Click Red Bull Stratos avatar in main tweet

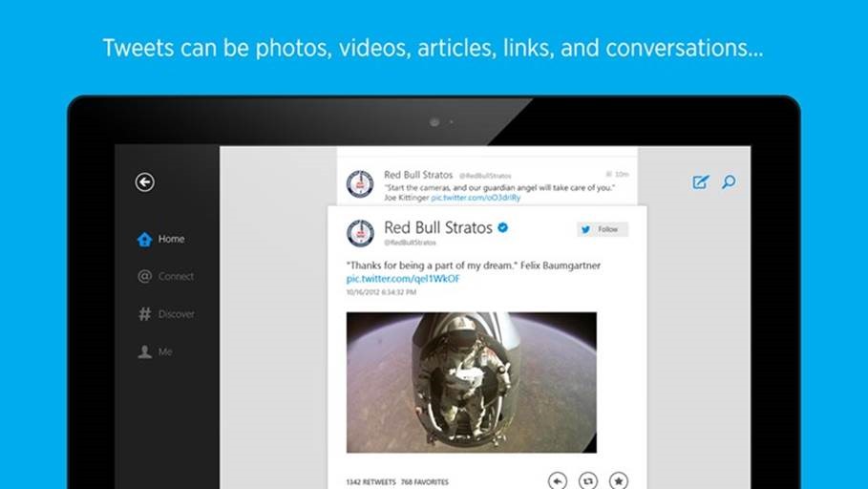point(360,233)
